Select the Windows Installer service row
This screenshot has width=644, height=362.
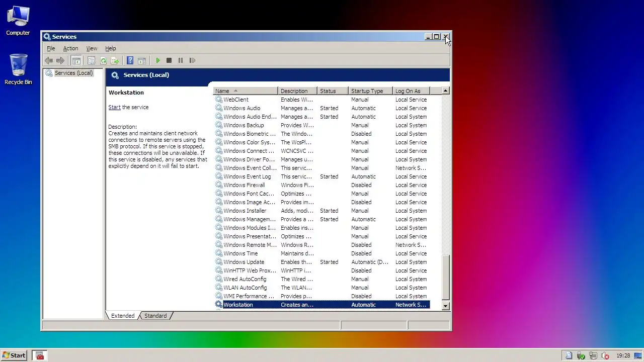pos(322,211)
